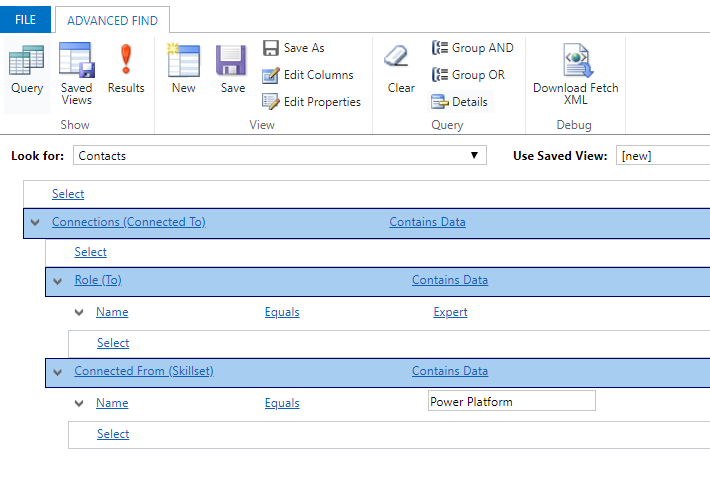This screenshot has height=488, width=710.
Task: Open Edit Columns
Action: point(308,75)
